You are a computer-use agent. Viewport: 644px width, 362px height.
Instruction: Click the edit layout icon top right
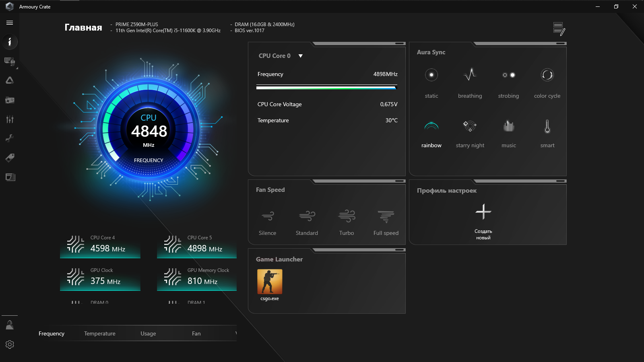point(559,29)
